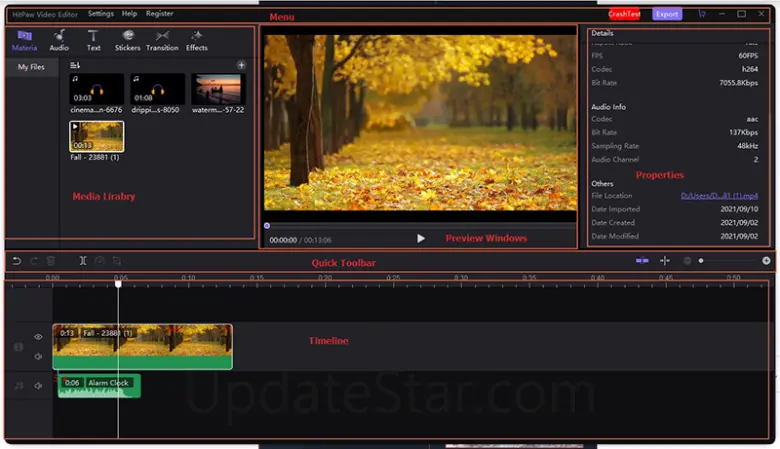Open the Stickers panel
Screen dimensions: 780x449
pyautogui.click(x=127, y=40)
